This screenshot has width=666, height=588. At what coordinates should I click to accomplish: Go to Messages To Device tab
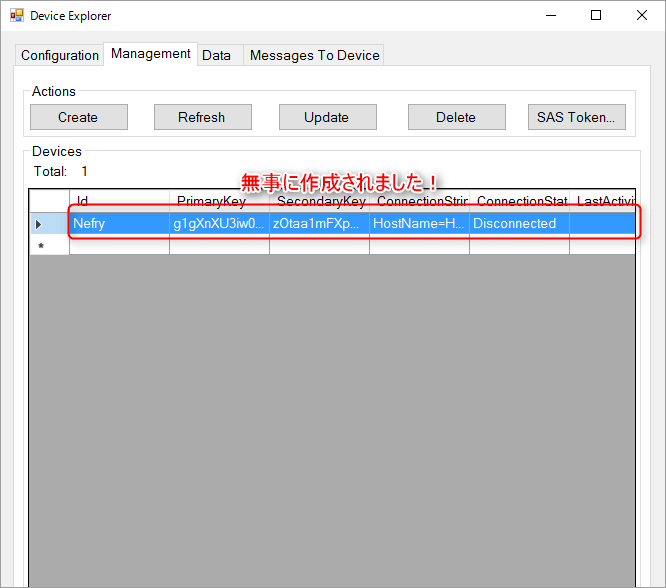314,55
